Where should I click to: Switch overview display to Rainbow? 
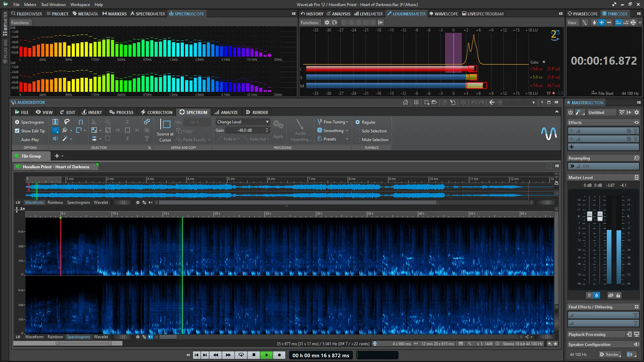(55, 202)
